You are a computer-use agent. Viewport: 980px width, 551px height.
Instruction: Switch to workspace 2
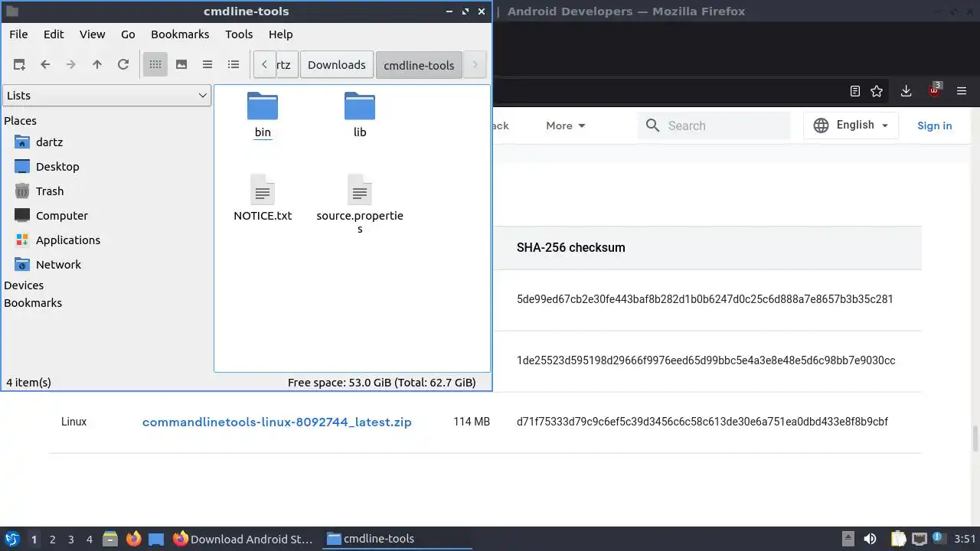click(x=52, y=540)
